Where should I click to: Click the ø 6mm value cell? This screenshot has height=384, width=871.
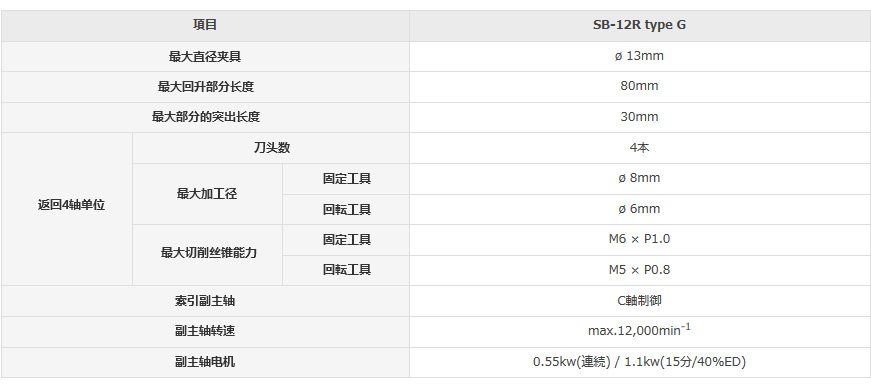click(x=640, y=209)
